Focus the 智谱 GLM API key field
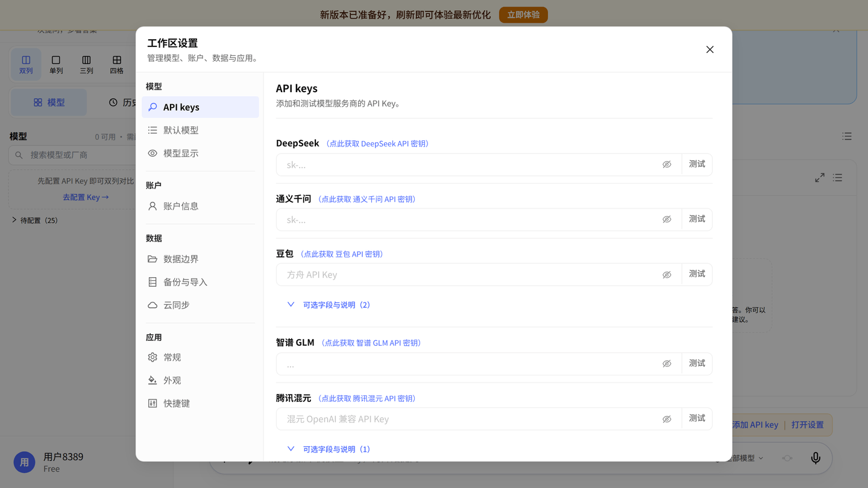 pos(470,364)
